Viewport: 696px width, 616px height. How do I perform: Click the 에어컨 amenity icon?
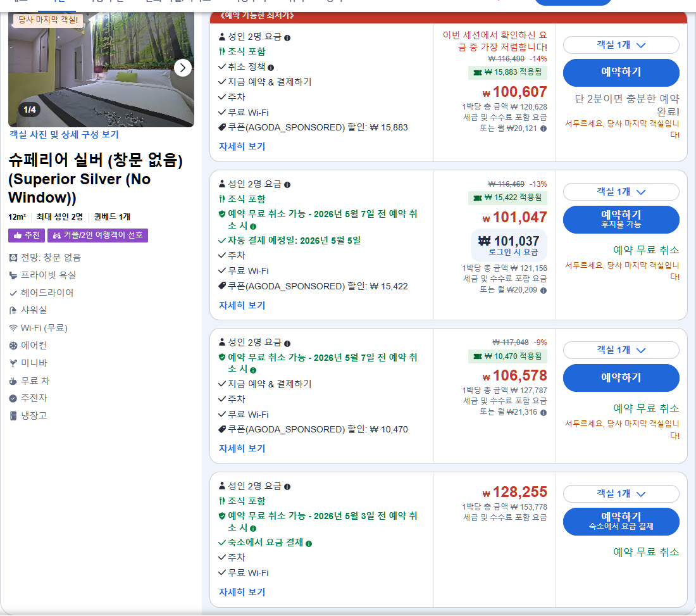click(13, 346)
